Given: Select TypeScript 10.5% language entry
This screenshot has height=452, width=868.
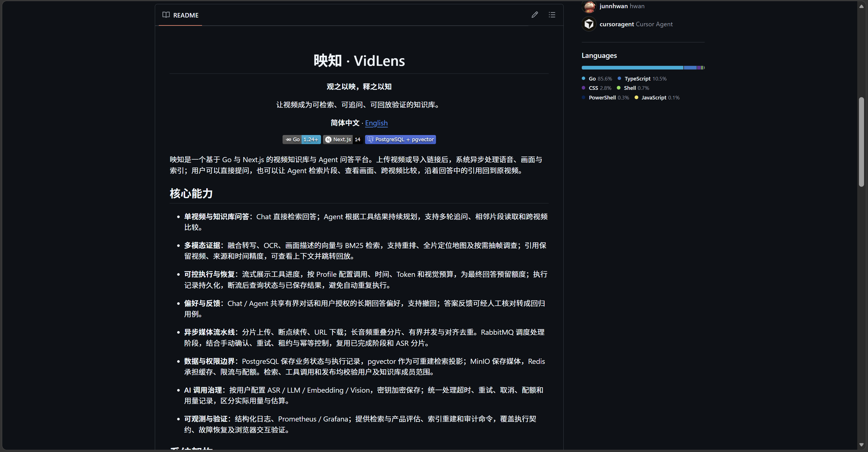Looking at the screenshot, I should point(642,79).
